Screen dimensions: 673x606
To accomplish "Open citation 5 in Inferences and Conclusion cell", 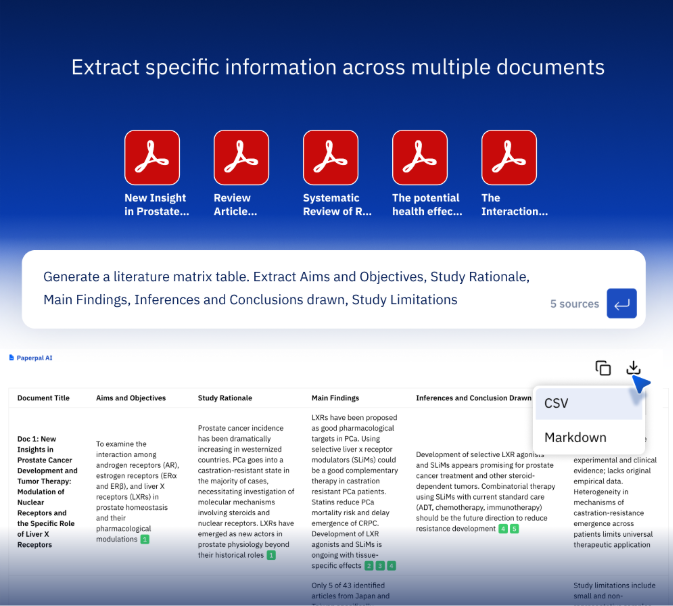I will [514, 528].
